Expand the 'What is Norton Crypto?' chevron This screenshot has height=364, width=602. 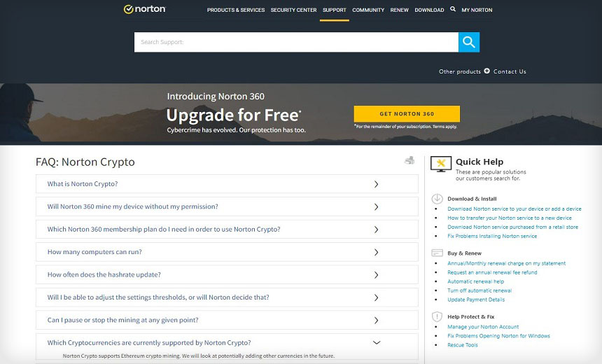click(x=377, y=184)
